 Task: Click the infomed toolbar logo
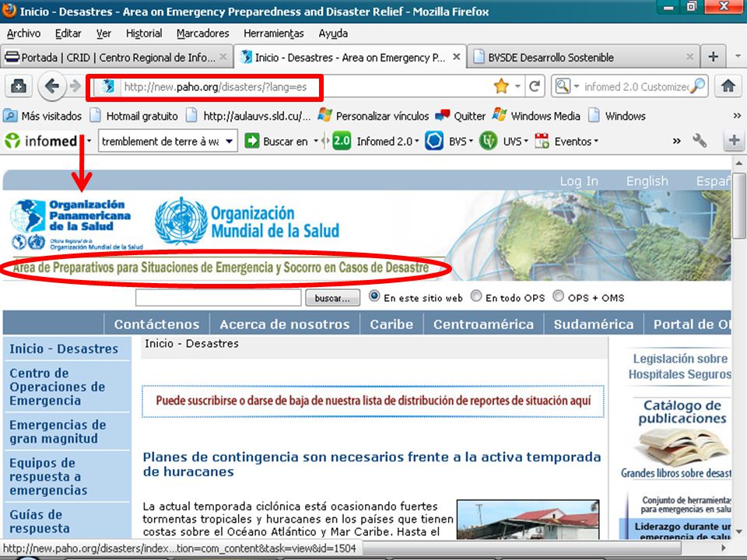[x=41, y=141]
